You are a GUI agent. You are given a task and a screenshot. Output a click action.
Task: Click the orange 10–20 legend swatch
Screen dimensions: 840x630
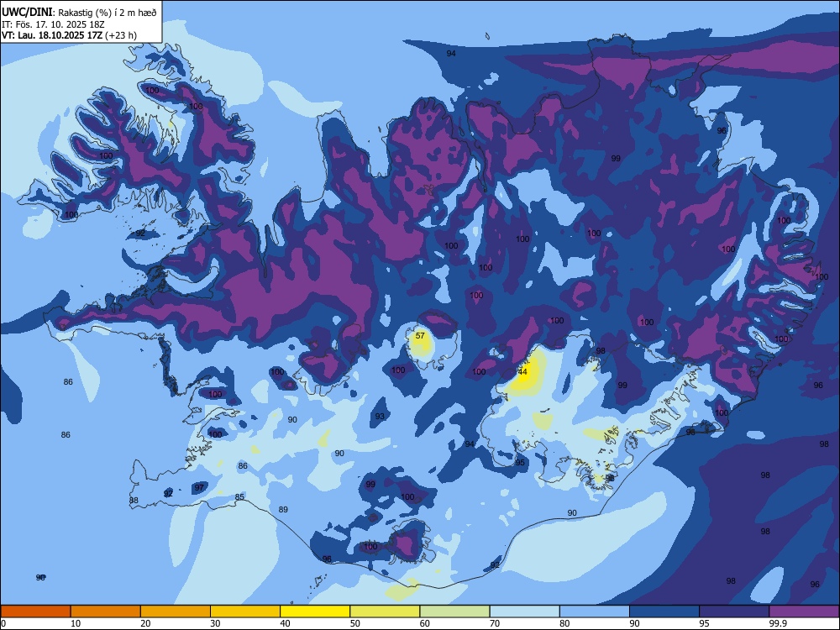[x=106, y=612]
